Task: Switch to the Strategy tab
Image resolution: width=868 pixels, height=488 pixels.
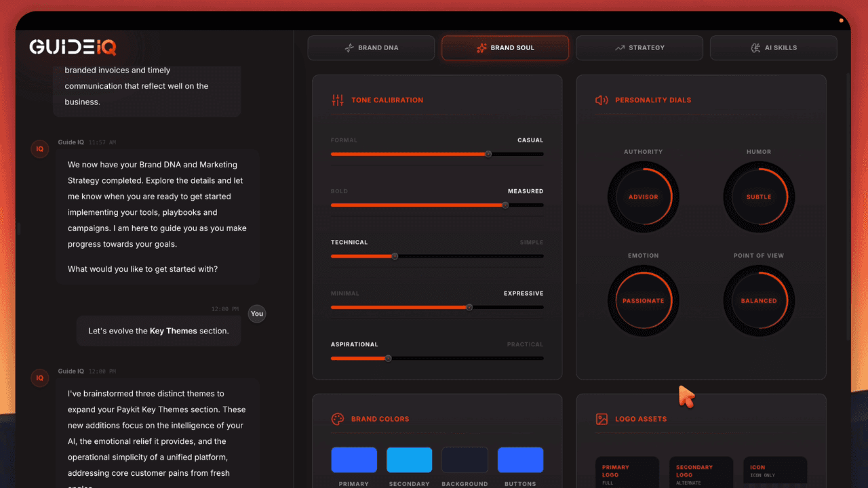Action: point(639,48)
